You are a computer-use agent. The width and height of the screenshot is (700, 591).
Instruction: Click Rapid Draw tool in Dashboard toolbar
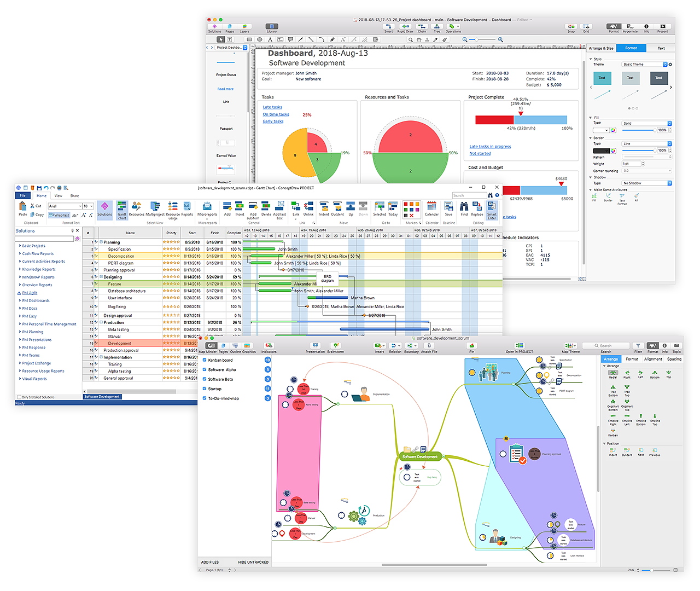[405, 26]
